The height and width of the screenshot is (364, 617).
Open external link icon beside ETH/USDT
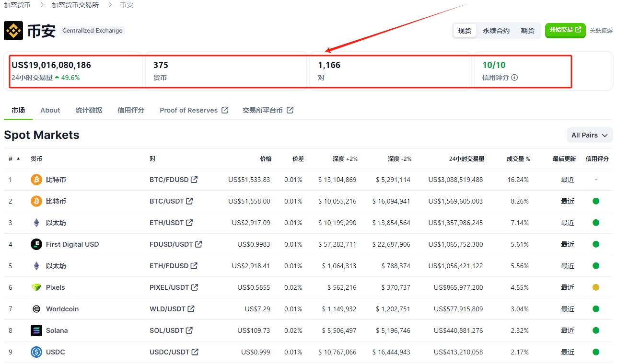click(x=189, y=223)
